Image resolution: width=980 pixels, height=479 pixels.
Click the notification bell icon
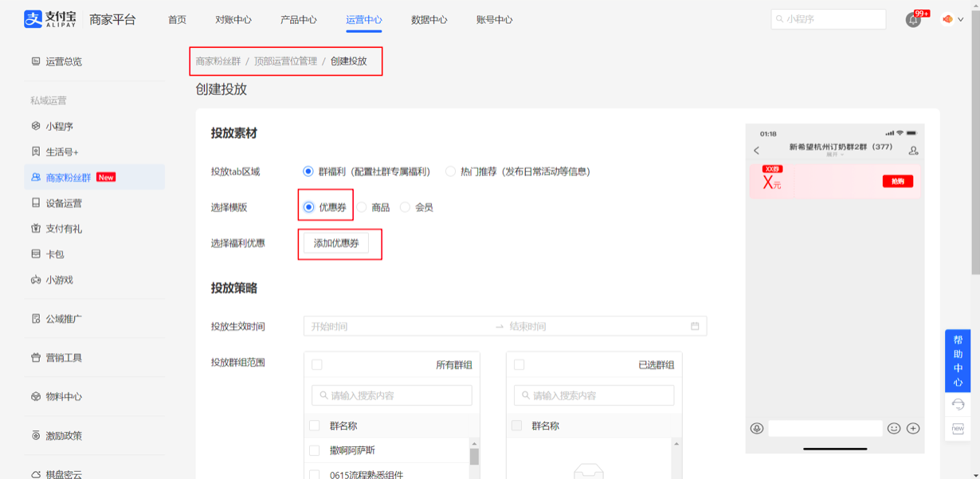[x=913, y=20]
